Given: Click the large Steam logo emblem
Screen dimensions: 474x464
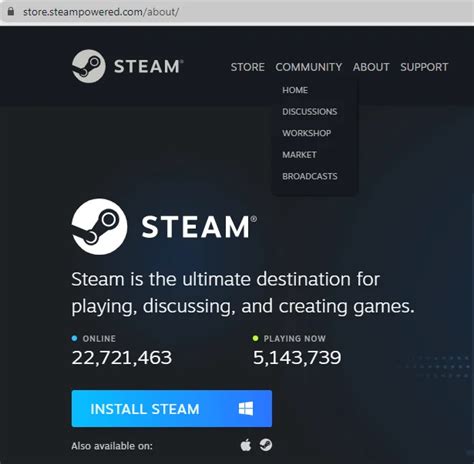Looking at the screenshot, I should pyautogui.click(x=99, y=227).
